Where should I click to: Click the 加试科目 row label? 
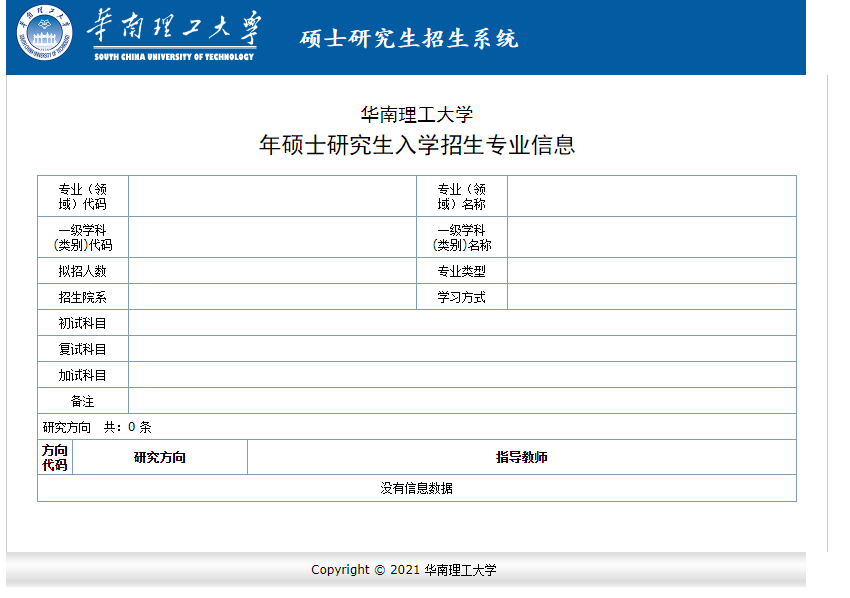pos(82,375)
